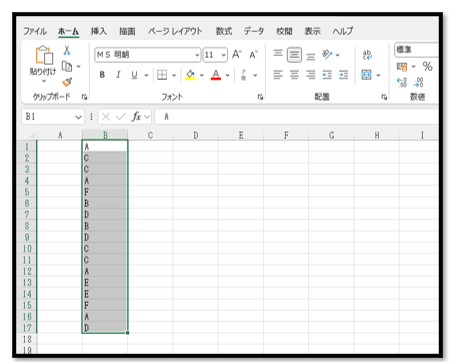Click the Insert Function fx icon
Image resolution: width=461 pixels, height=362 pixels.
(x=136, y=117)
